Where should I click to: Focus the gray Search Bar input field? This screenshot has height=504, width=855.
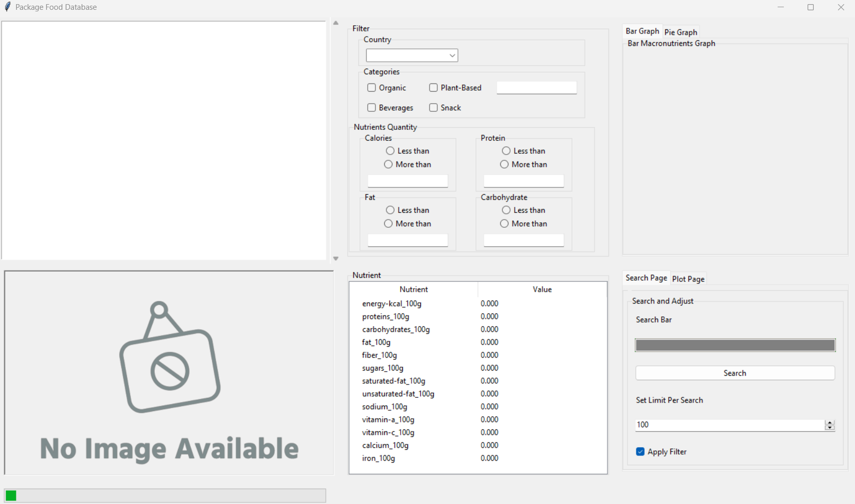[735, 345]
